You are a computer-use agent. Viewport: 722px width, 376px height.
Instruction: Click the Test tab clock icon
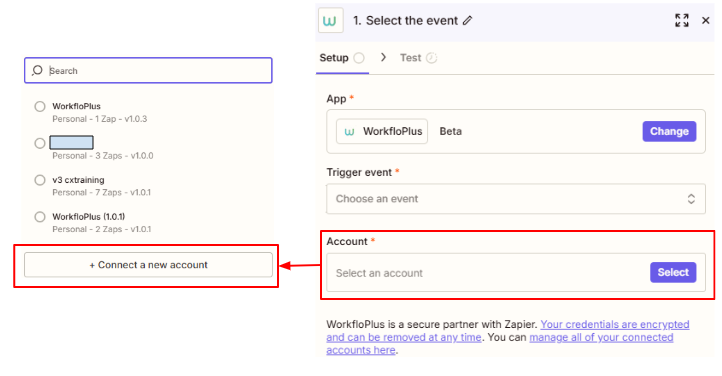431,58
